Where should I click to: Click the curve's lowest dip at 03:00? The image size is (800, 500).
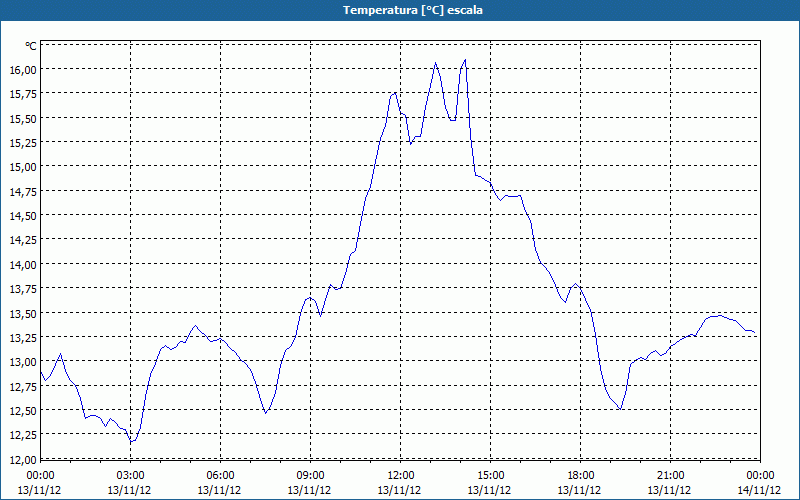coord(131,442)
